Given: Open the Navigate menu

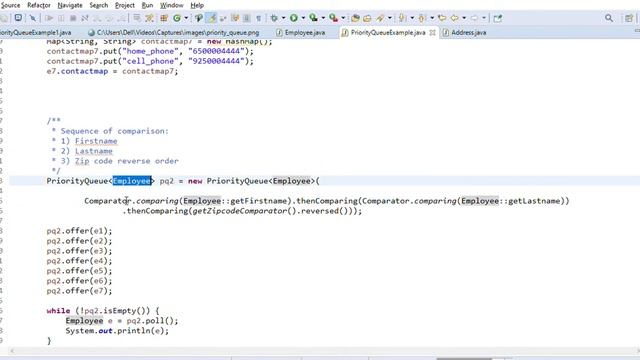Looking at the screenshot, I should click(x=70, y=5).
